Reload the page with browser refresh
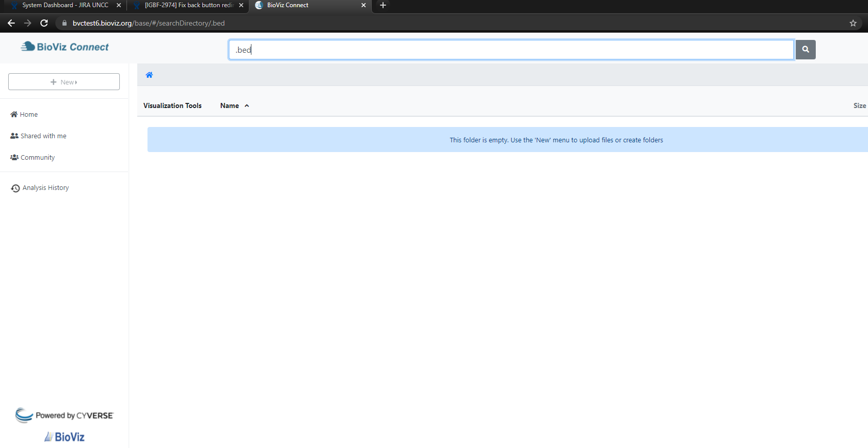The image size is (868, 448). (x=44, y=23)
